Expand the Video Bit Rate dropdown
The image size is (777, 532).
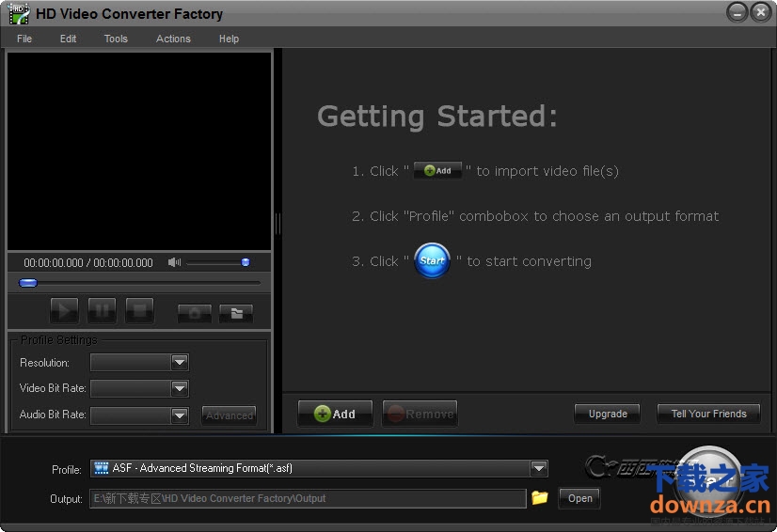click(x=180, y=388)
